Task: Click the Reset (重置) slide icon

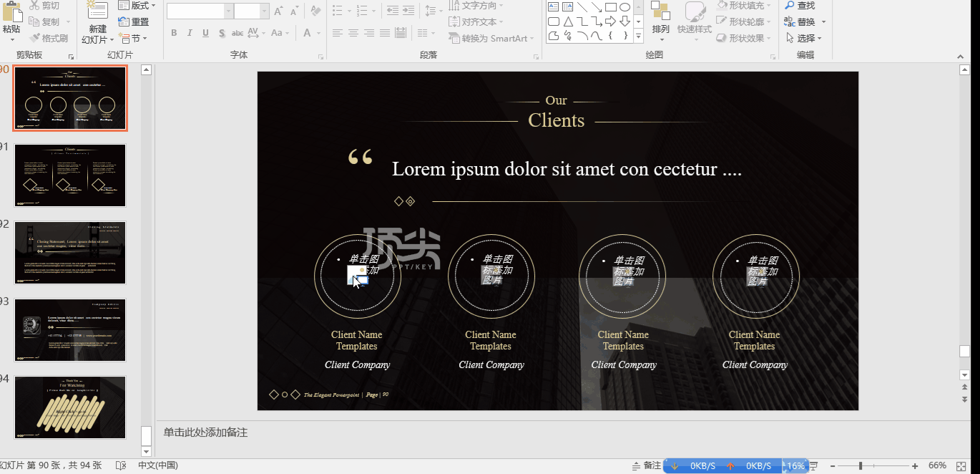Action: click(x=124, y=22)
